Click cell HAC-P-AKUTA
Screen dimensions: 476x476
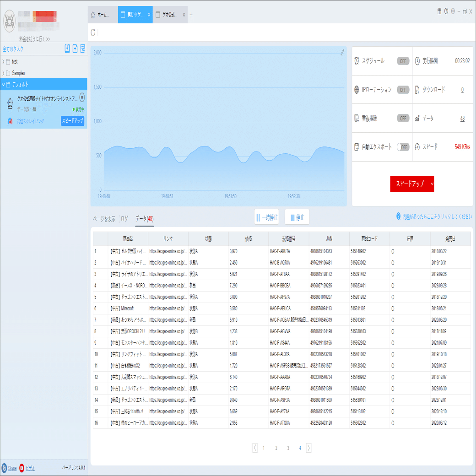pos(289,251)
